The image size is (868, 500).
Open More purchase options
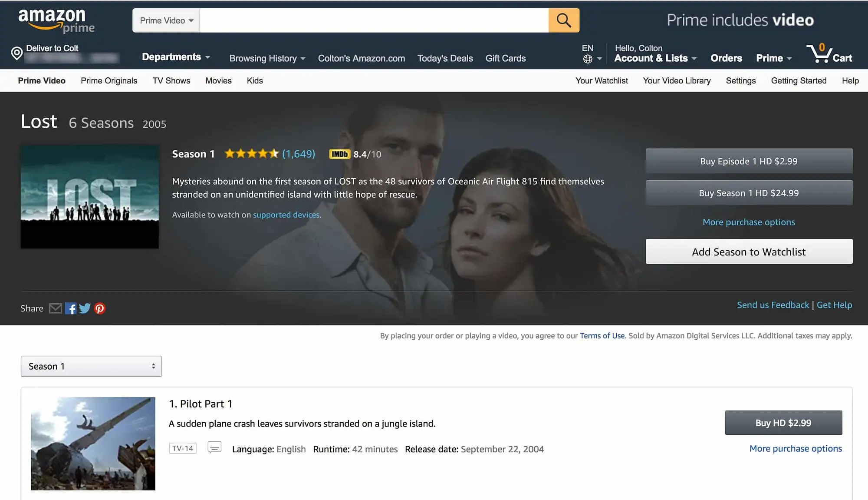point(749,222)
